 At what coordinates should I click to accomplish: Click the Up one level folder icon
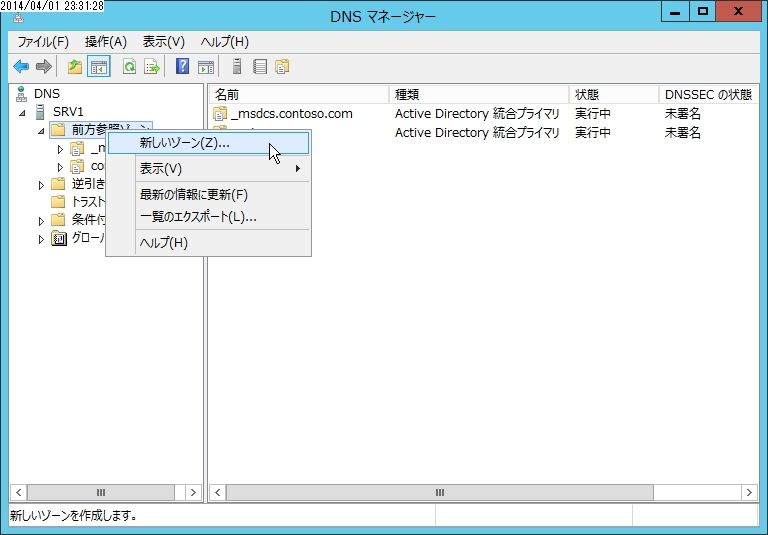[74, 66]
